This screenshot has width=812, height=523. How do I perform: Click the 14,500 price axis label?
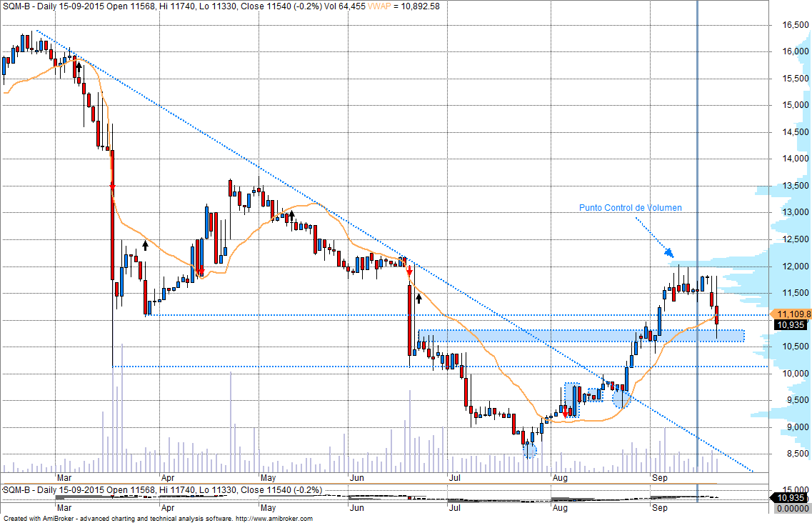796,132
